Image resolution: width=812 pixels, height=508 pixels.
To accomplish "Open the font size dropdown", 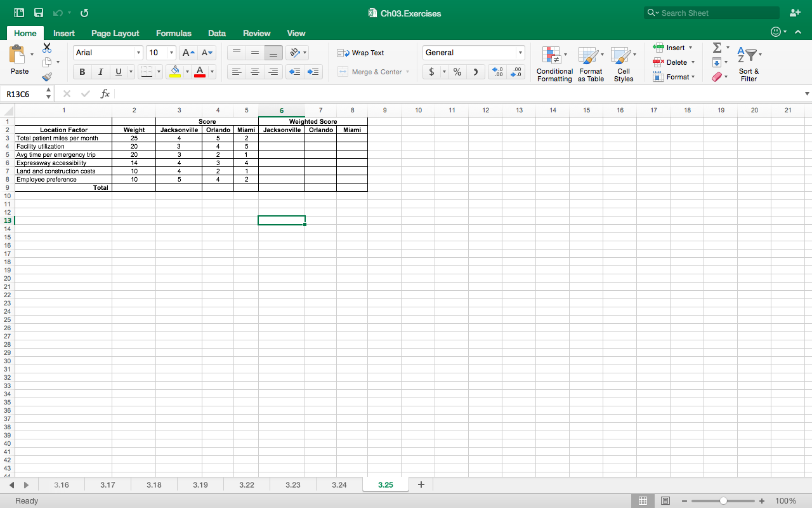I will (171, 53).
